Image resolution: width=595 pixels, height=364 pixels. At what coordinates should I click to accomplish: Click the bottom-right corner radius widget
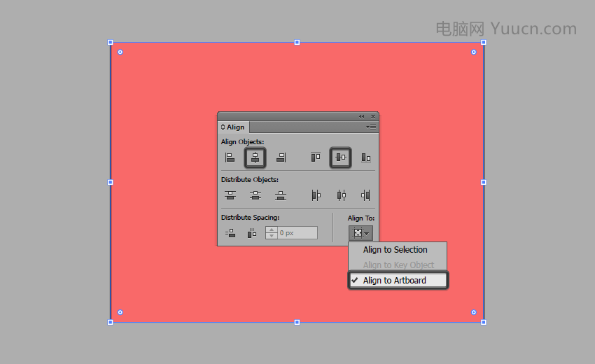(474, 312)
